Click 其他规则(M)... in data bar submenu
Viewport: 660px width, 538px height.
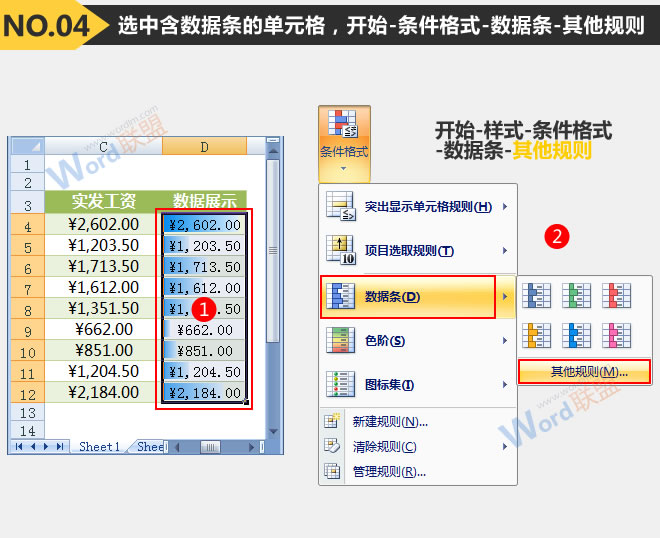[x=584, y=372]
